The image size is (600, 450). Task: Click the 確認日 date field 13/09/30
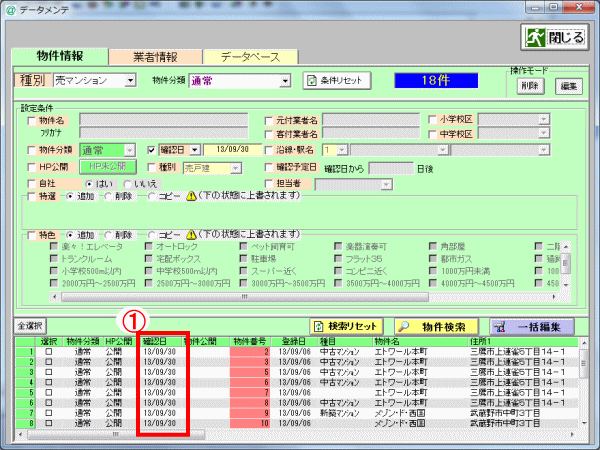click(232, 150)
